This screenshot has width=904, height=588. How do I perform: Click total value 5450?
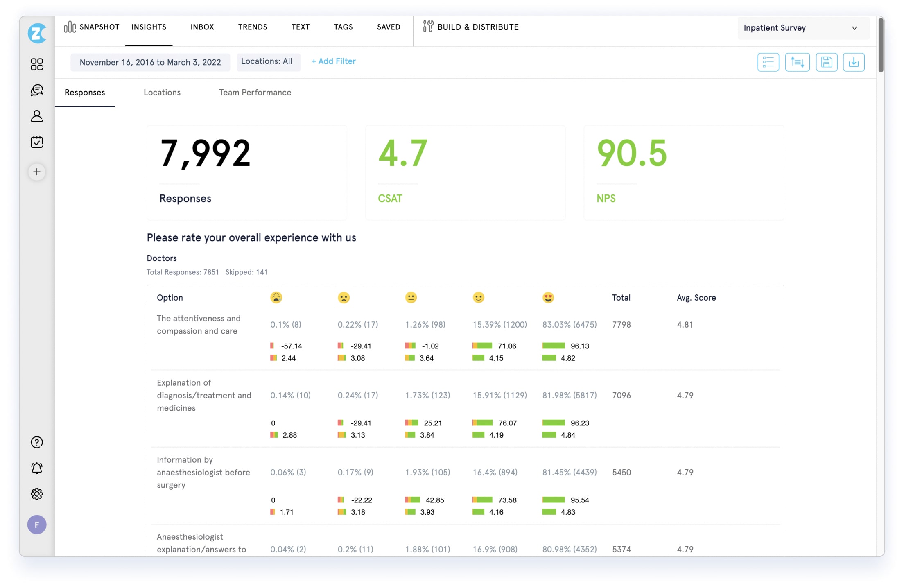621,473
